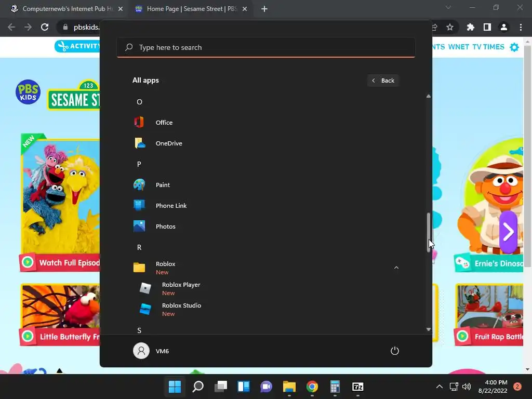Open Chat on the taskbar
The image size is (532, 399).
[x=267, y=387]
